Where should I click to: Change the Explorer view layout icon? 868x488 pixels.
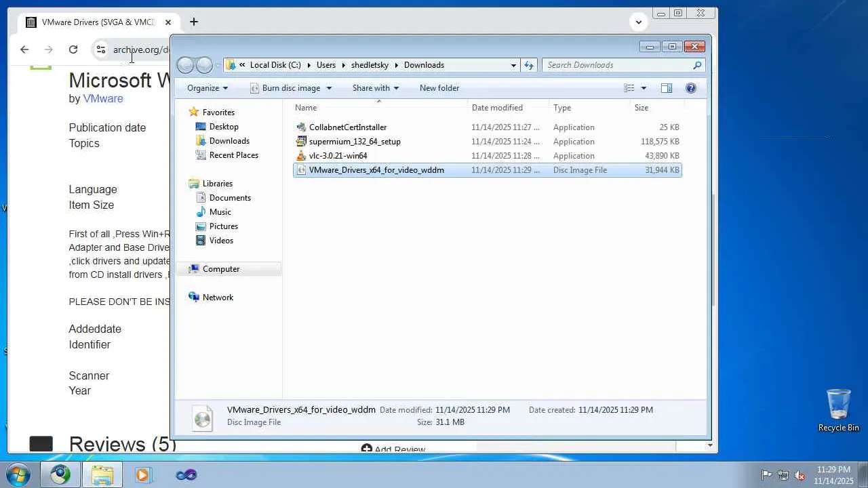[629, 88]
